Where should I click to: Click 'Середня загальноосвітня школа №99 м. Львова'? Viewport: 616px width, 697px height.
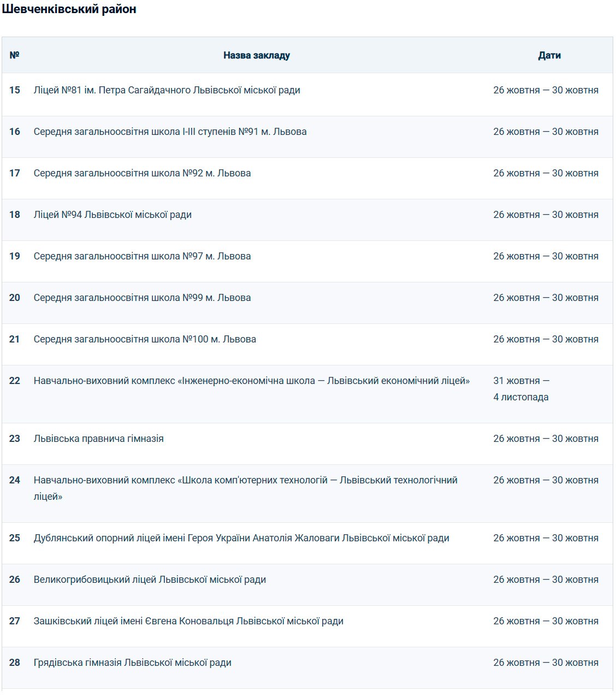[143, 298]
